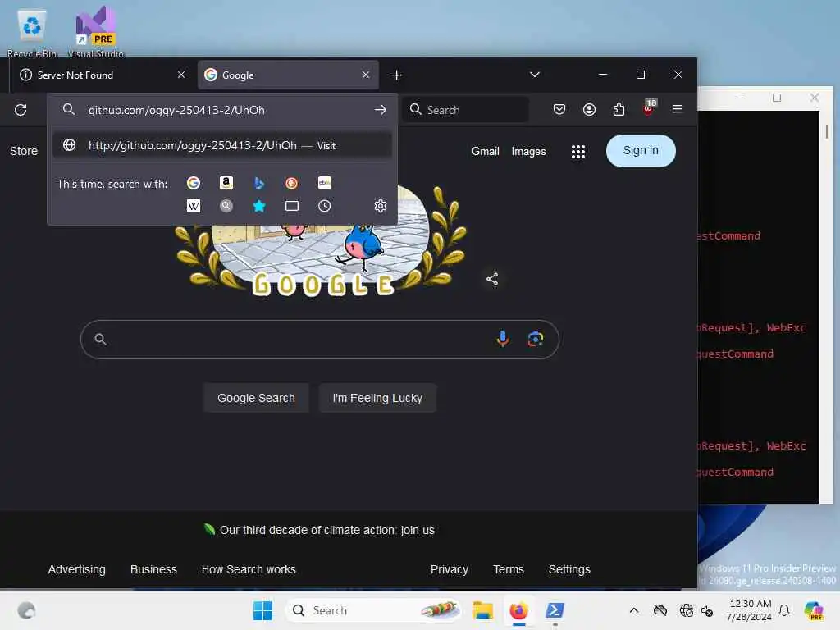Visit the http://github.com/oggy-250413-2/UhOh suggestion

click(221, 145)
